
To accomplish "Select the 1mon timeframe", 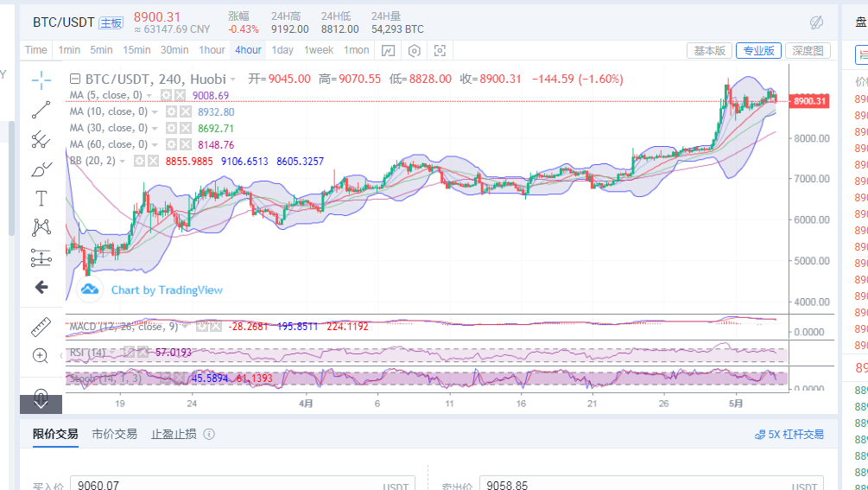I will 356,50.
